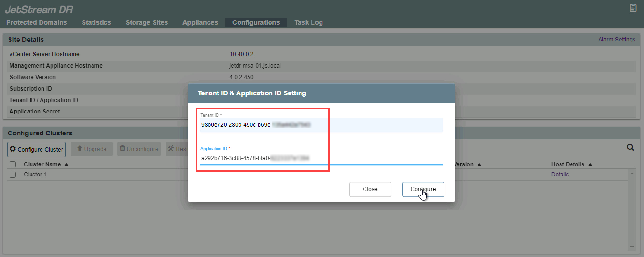Image resolution: width=644 pixels, height=257 pixels.
Task: Go to the Statistics tab
Action: pos(96,22)
